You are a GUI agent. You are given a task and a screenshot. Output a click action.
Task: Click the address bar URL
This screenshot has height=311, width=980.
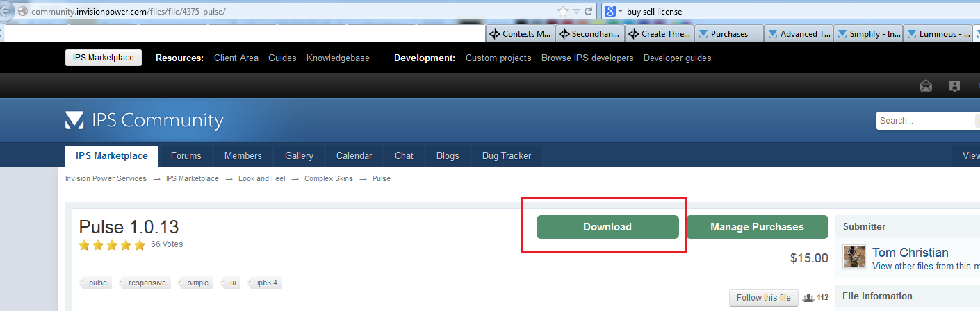point(128,12)
